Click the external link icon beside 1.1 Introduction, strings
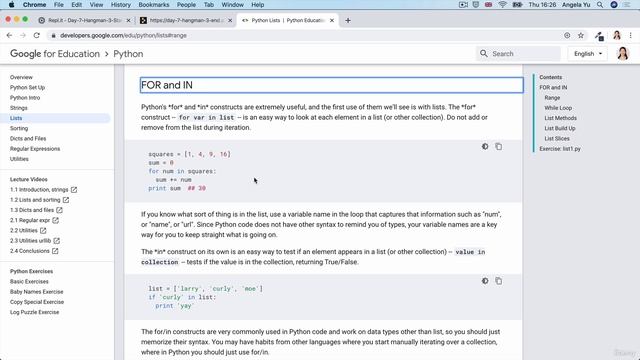The image size is (640, 360). [x=74, y=190]
